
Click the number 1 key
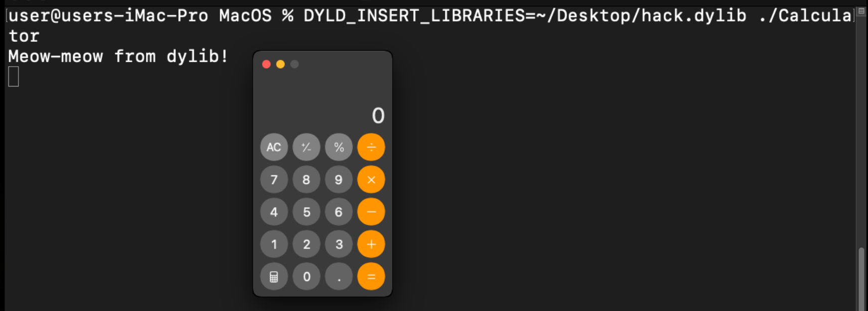274,244
